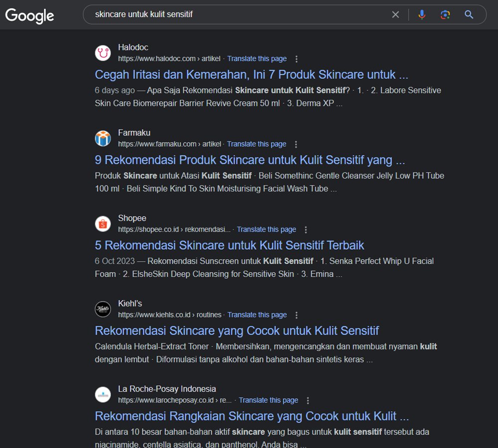Click the halodoc.com artikel URL
498x448 pixels.
(x=169, y=59)
